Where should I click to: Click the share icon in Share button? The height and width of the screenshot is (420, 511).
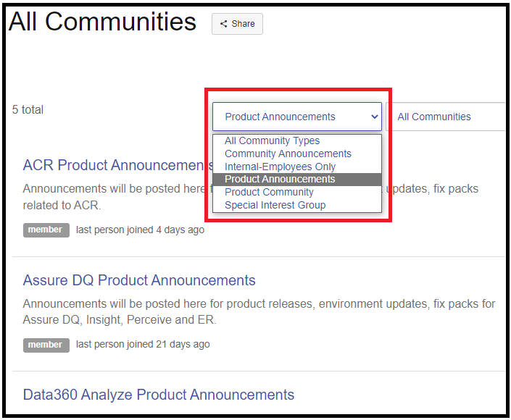tap(223, 24)
